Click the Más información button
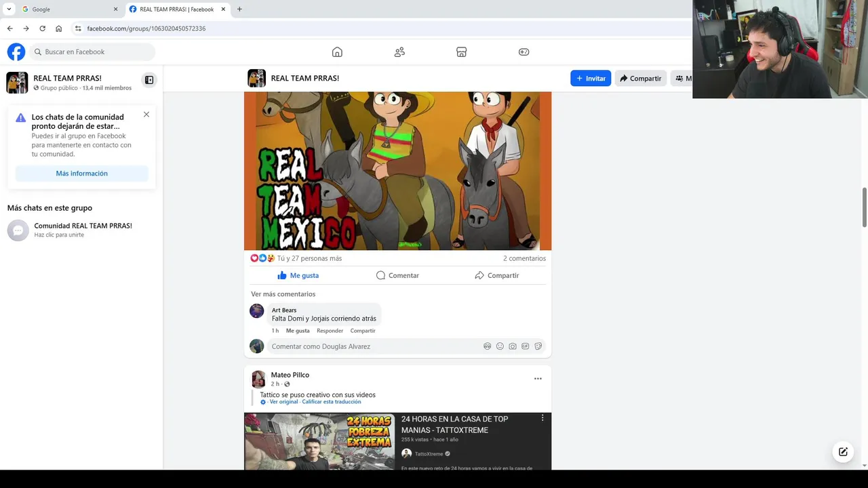This screenshot has height=488, width=868. (81, 174)
